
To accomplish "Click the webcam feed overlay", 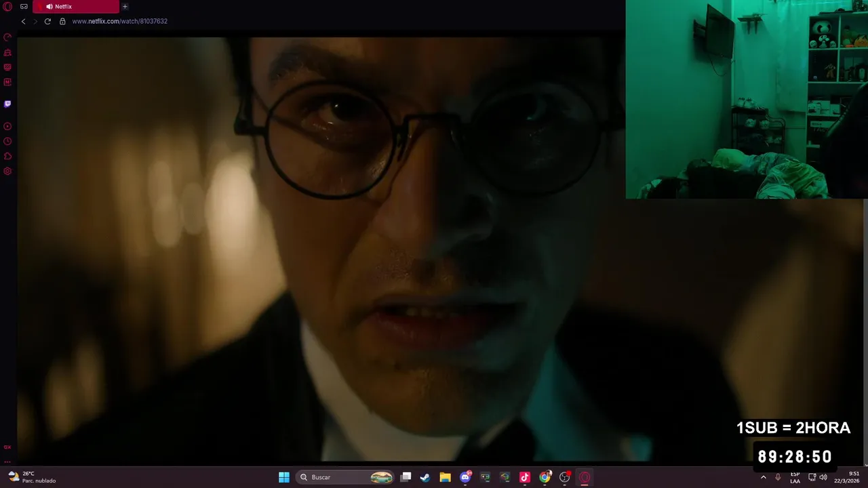I will (747, 99).
